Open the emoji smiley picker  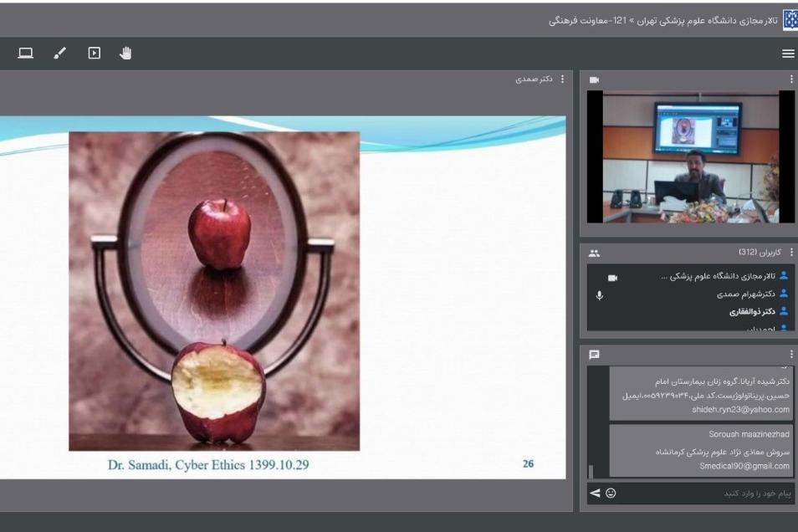(611, 494)
